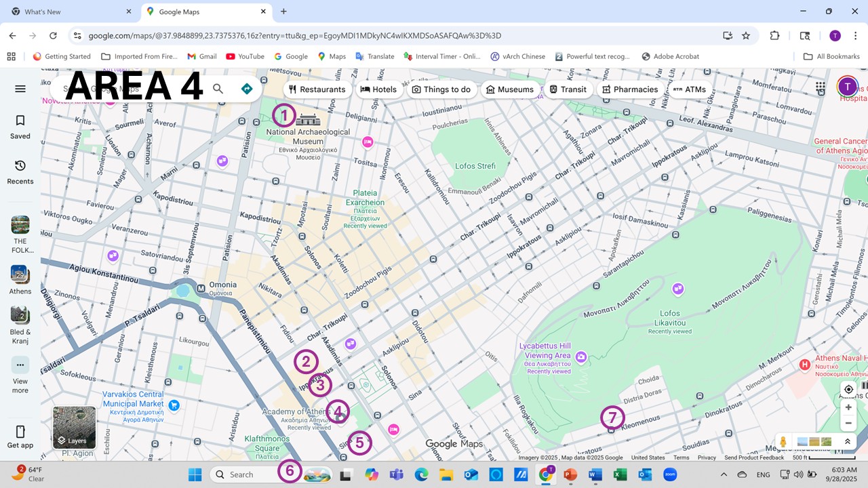Open the Interval Timer bookmark
The image size is (868, 488).
pos(442,56)
